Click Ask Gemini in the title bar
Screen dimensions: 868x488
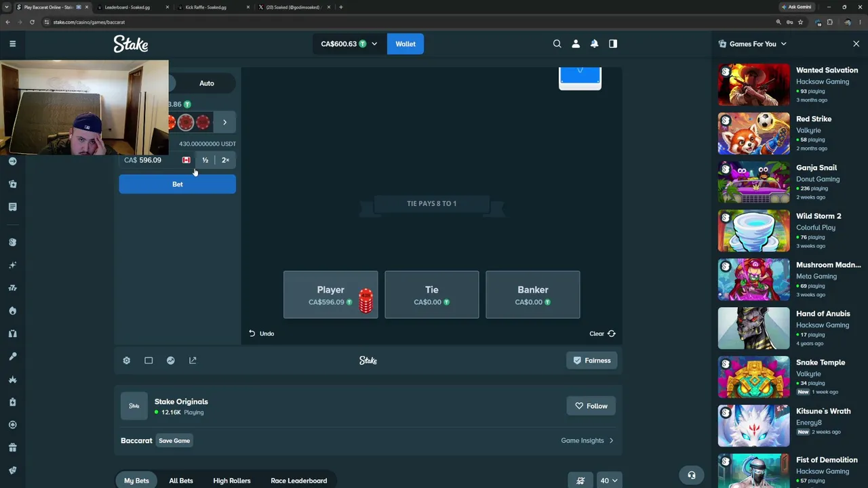coord(797,7)
